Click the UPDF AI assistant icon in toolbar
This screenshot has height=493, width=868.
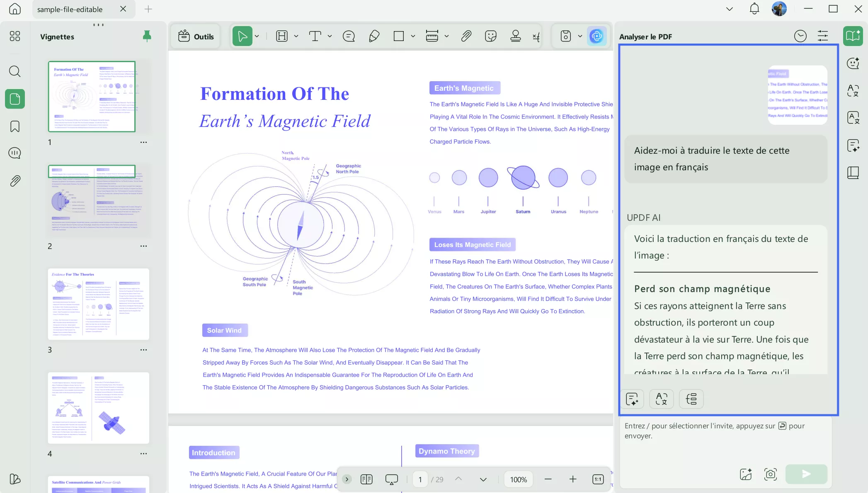point(596,36)
